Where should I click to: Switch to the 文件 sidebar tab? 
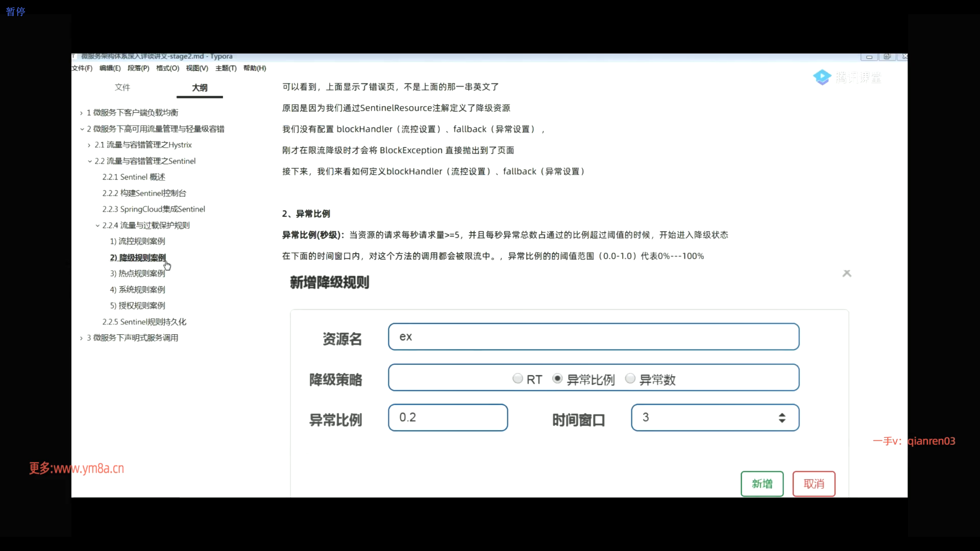pyautogui.click(x=122, y=87)
